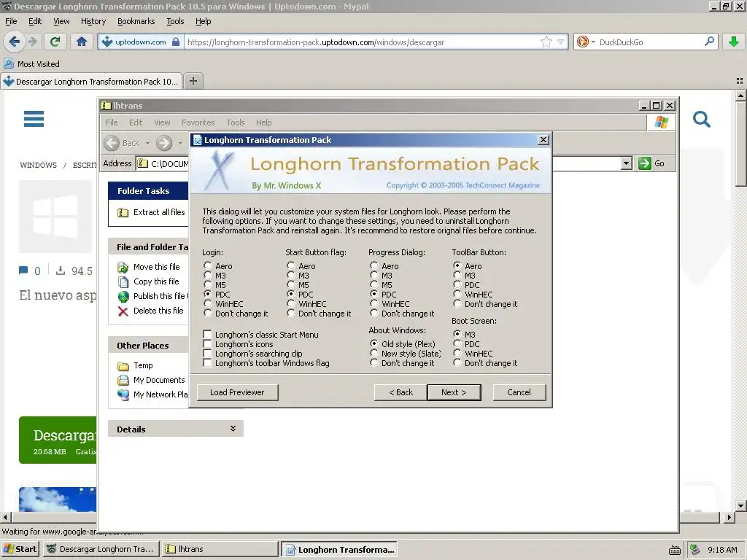Screen dimensions: 747x560
Task: Reload the page with the refresh icon
Action: (x=55, y=42)
